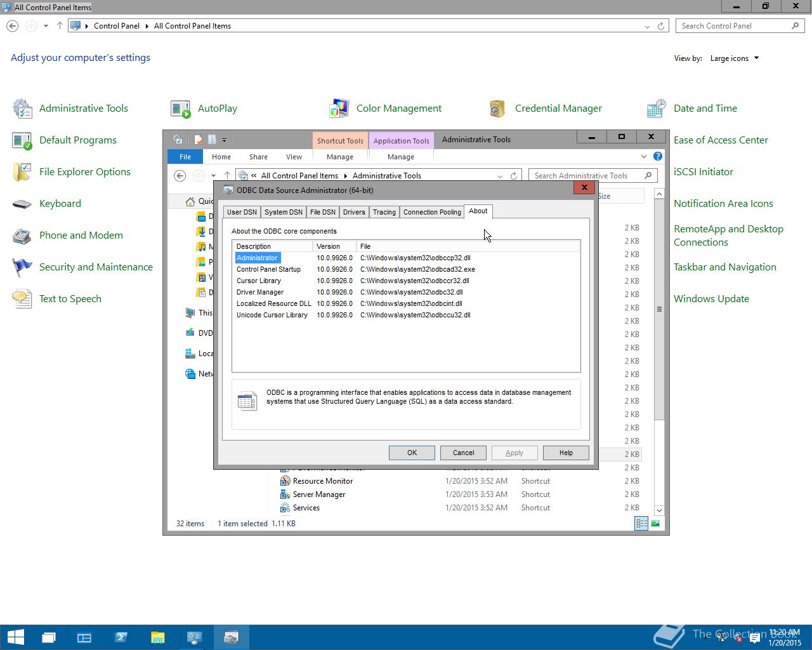The image size is (812, 650).
Task: Switch to details view icon in status bar
Action: pos(641,524)
